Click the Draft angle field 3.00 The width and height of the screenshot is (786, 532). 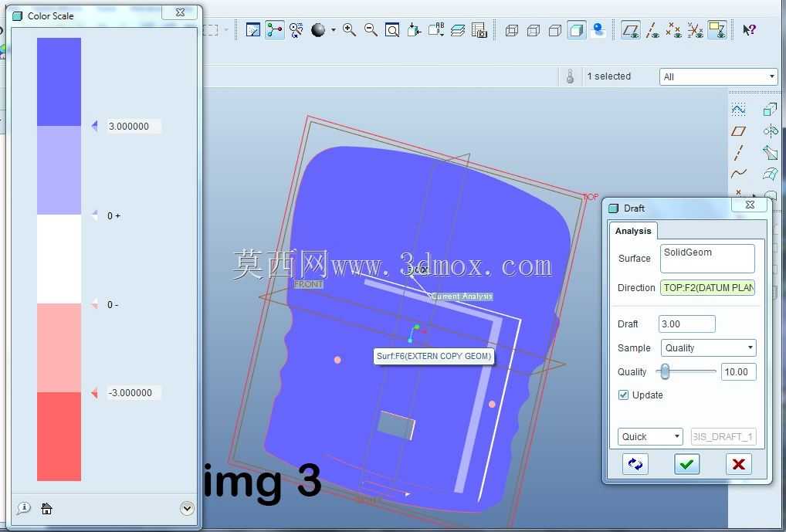click(686, 324)
